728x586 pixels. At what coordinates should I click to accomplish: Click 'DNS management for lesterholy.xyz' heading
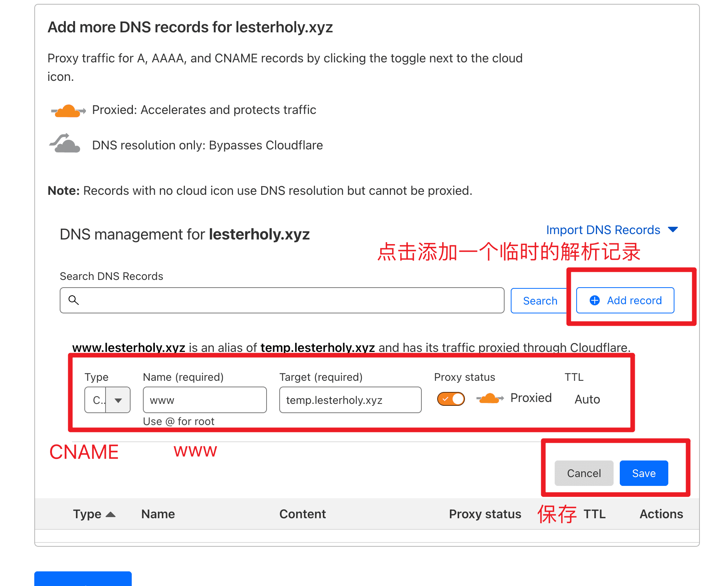click(185, 234)
